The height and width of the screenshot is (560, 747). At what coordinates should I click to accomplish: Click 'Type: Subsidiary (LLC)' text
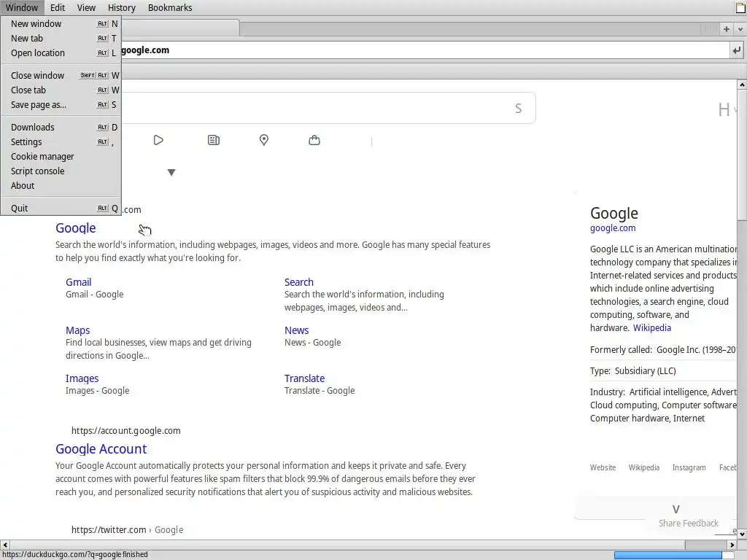point(632,371)
